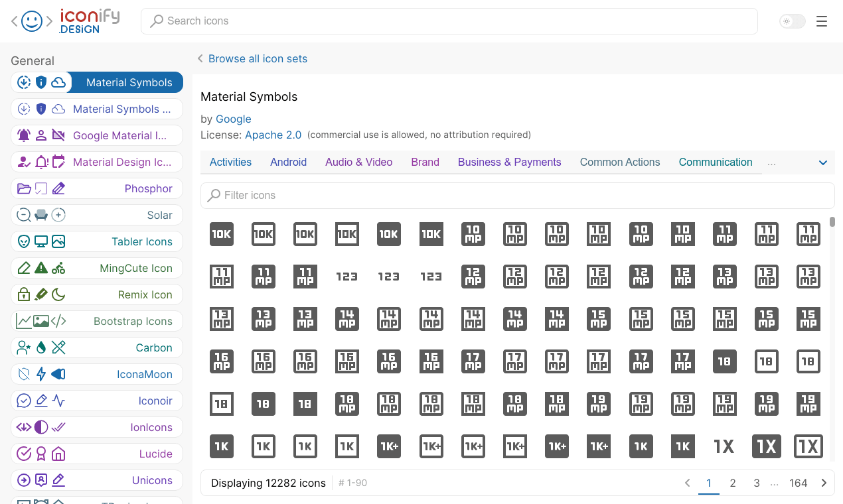
Task: Open MingCute Icon set
Action: (97, 268)
